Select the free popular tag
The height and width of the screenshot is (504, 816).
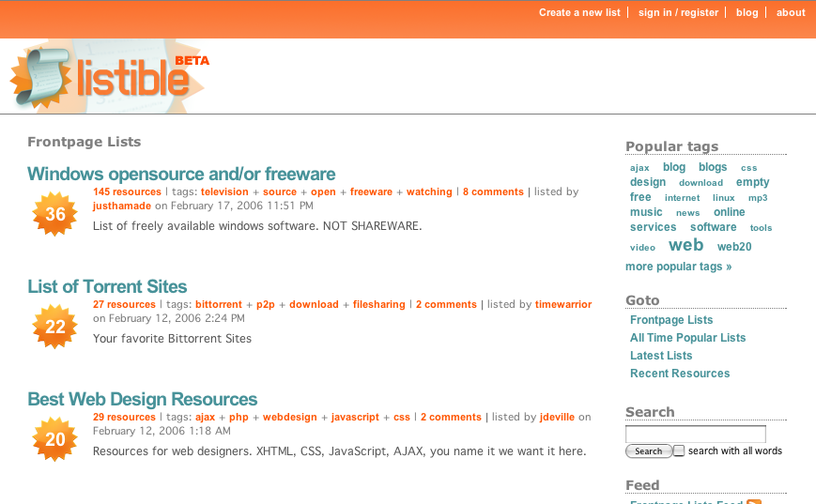[640, 197]
